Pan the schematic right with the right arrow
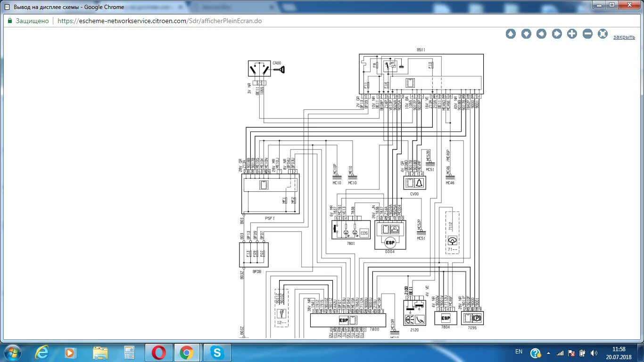This screenshot has width=644, height=362. (x=557, y=34)
